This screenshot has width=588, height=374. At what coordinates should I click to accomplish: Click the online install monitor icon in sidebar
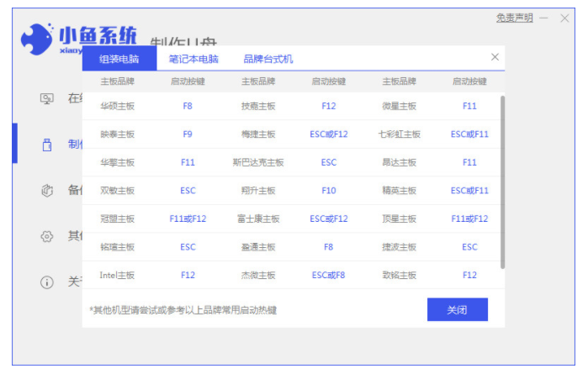pos(47,99)
